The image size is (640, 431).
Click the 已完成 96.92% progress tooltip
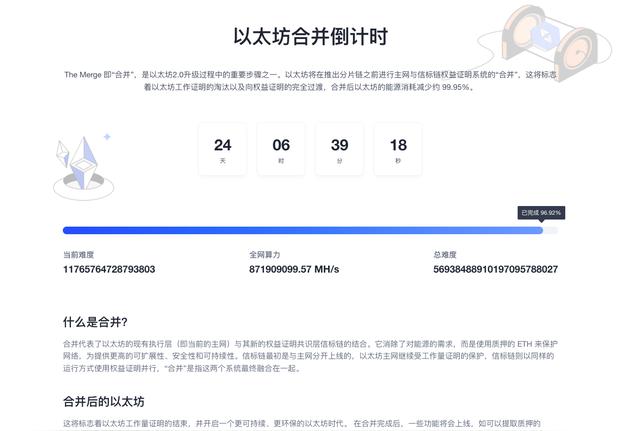point(541,213)
